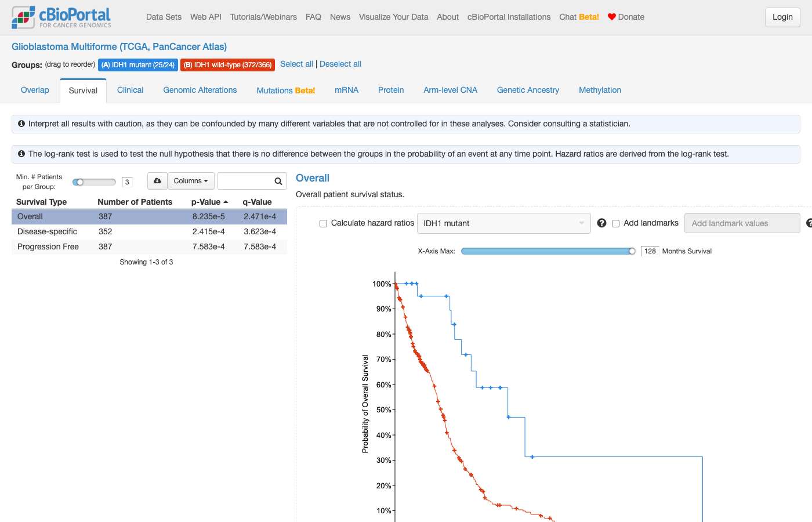Open the Genetic Ancestry tab
Viewport: 812px width, 522px height.
coord(528,90)
